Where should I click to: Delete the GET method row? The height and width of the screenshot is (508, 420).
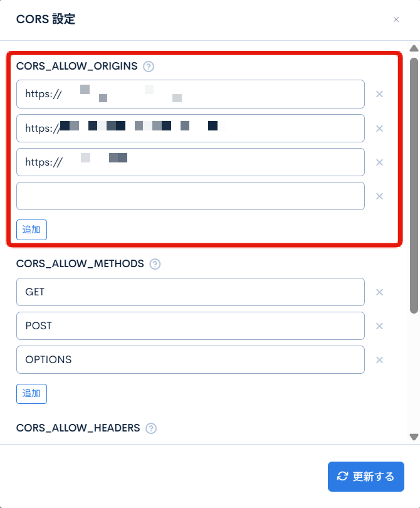click(x=379, y=292)
